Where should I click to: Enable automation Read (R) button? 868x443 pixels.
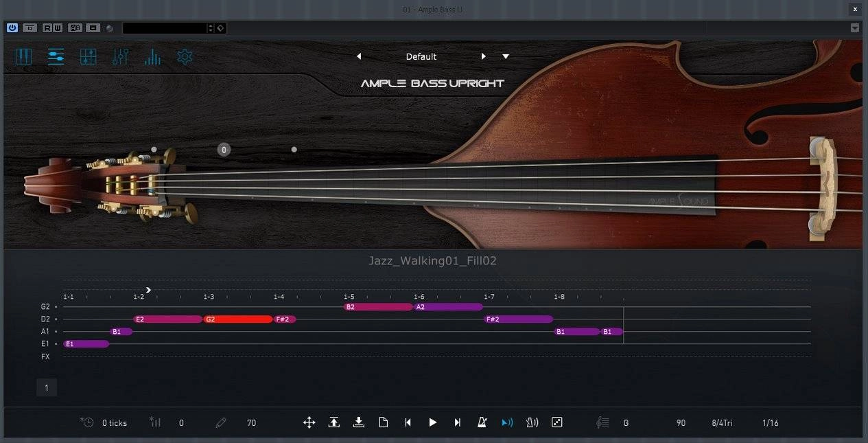pyautogui.click(x=47, y=28)
